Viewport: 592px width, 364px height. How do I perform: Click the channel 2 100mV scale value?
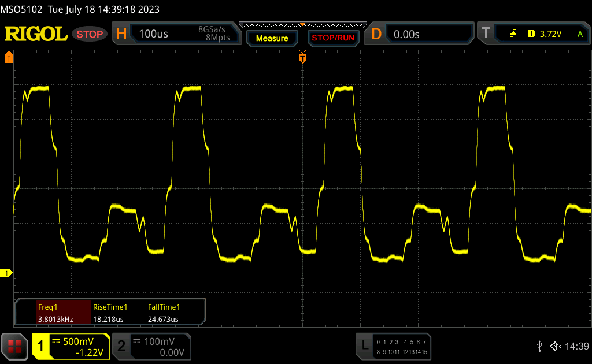click(160, 341)
